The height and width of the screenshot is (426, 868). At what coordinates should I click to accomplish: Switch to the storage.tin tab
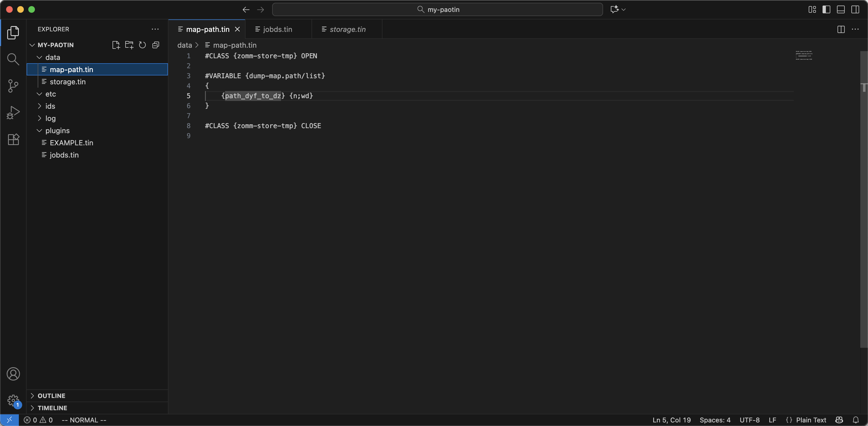pyautogui.click(x=347, y=29)
